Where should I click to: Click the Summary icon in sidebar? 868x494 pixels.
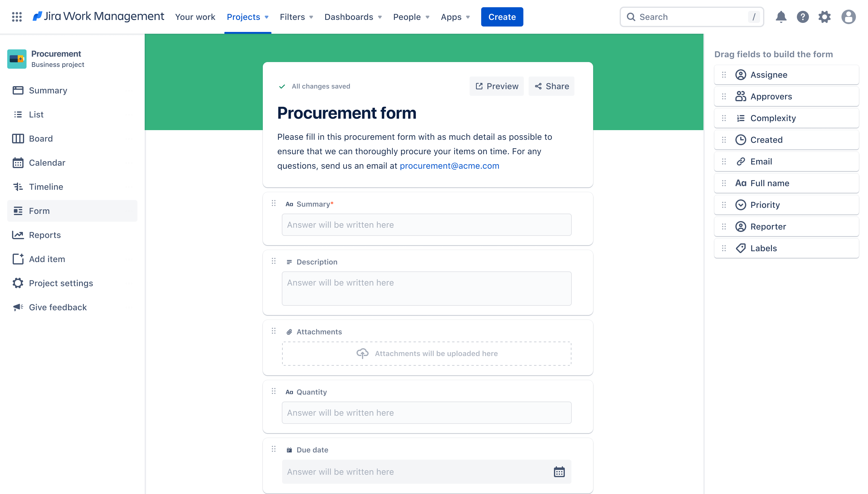pos(18,90)
